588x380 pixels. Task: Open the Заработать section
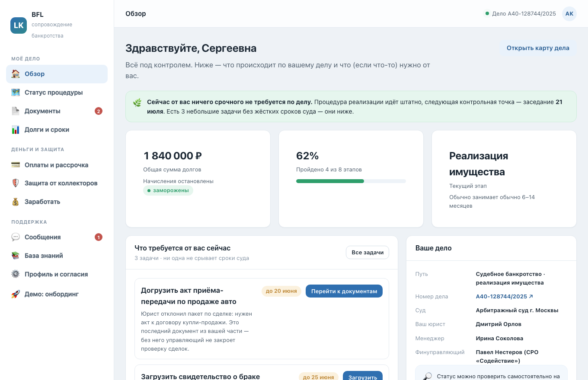pos(57,202)
